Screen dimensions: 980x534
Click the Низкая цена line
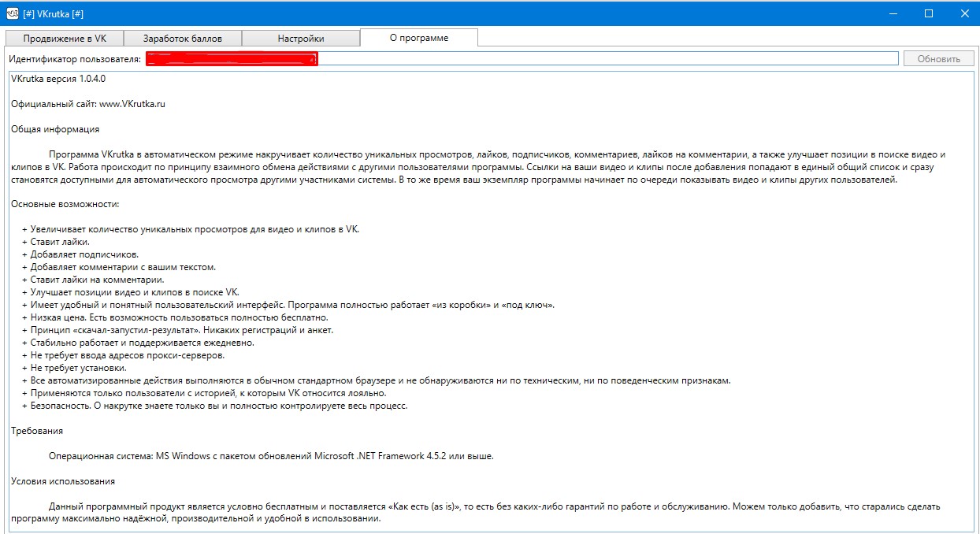[x=175, y=317]
